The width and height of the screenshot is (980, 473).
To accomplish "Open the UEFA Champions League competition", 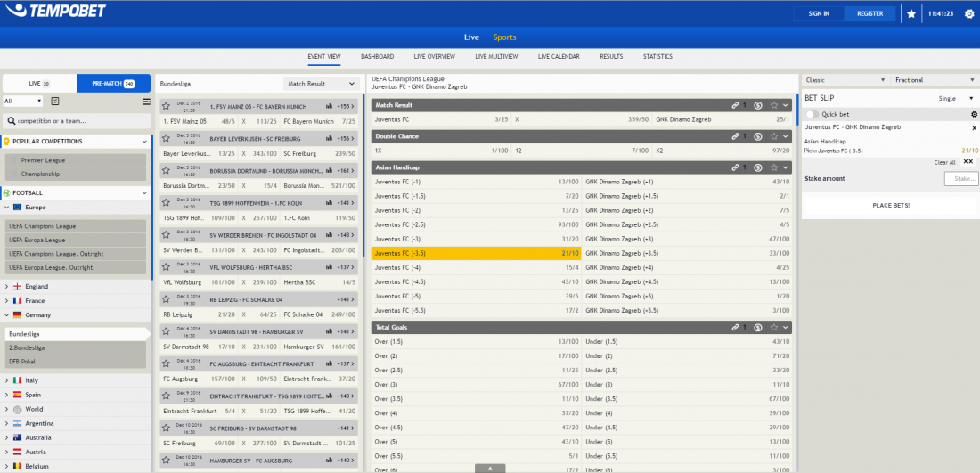I will click(76, 226).
